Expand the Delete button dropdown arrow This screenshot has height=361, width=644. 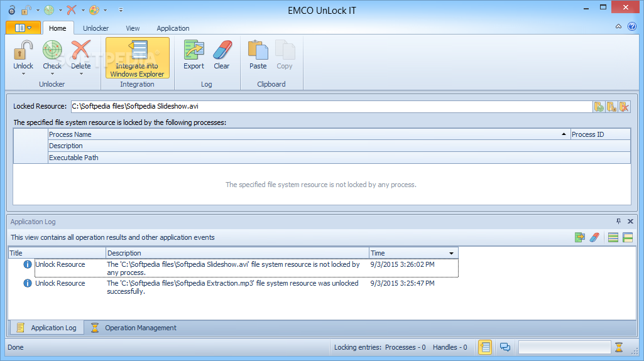[81, 74]
